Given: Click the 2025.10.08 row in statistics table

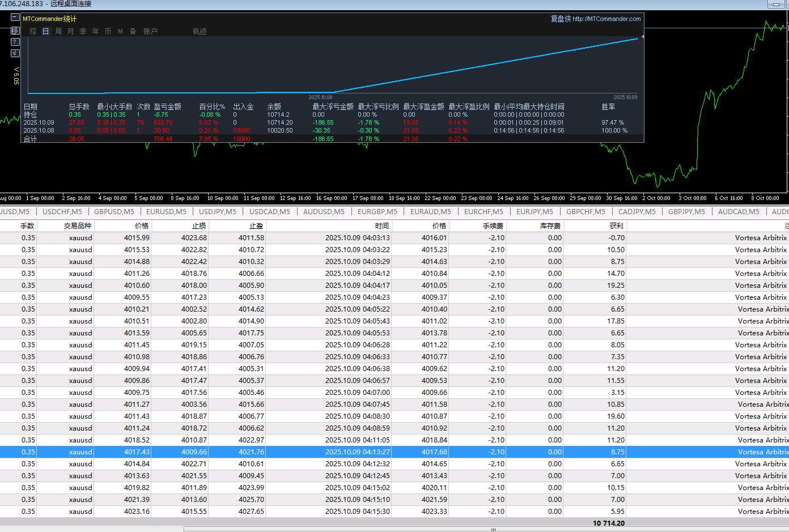Looking at the screenshot, I should tap(39, 130).
